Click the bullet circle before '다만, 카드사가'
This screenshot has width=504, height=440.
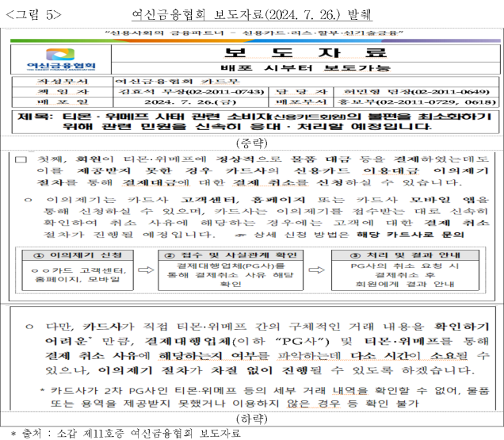tap(29, 327)
